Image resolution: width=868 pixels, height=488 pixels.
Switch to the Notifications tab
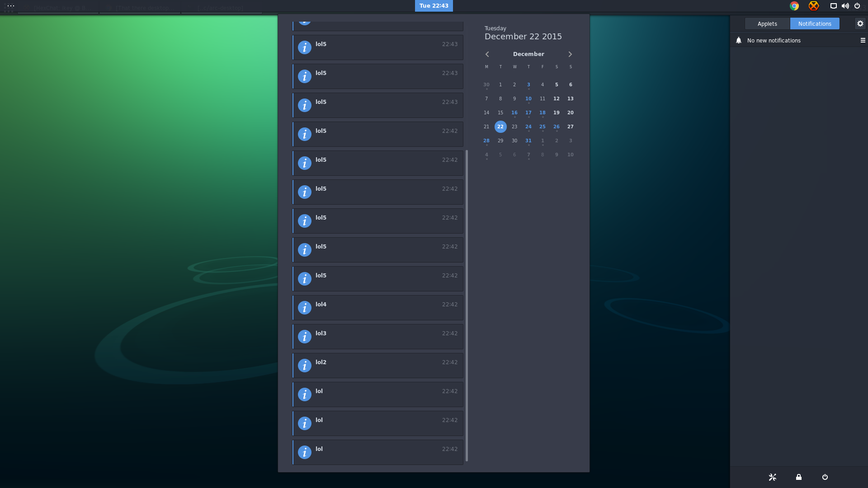[x=815, y=23]
